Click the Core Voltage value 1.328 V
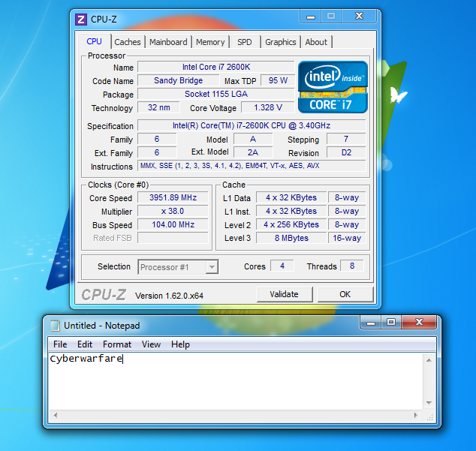The width and height of the screenshot is (476, 451). pos(268,107)
